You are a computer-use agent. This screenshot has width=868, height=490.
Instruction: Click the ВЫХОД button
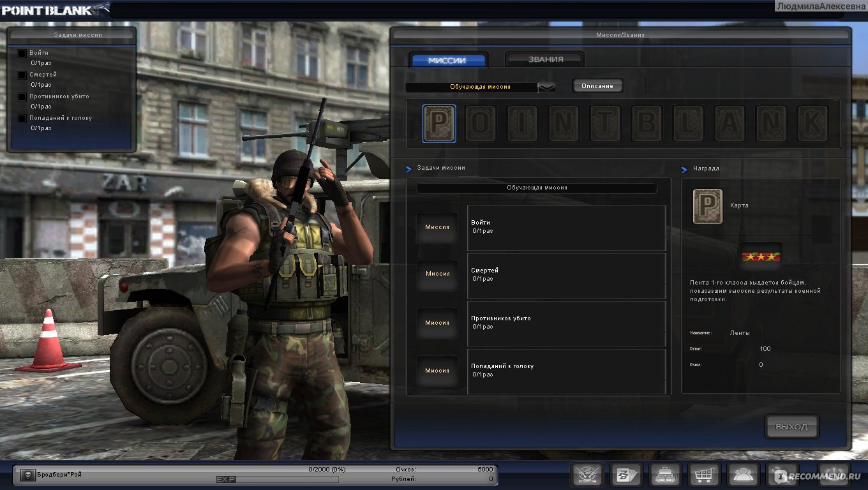792,427
